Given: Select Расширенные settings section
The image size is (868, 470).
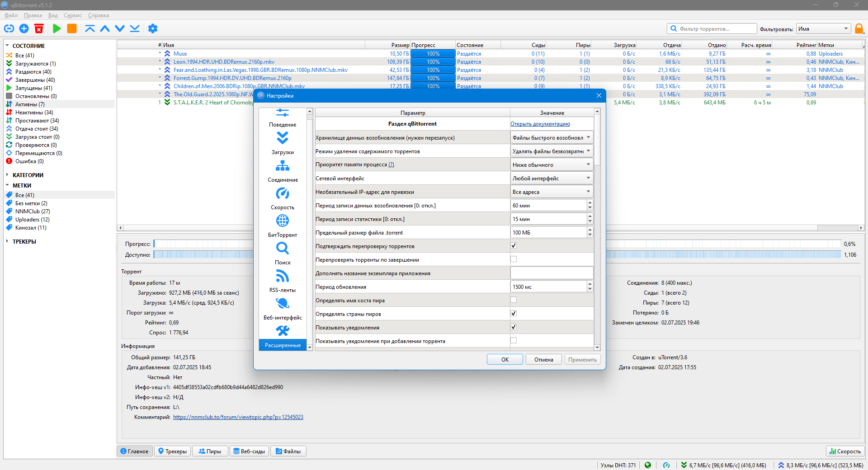Looking at the screenshot, I should pyautogui.click(x=283, y=337).
